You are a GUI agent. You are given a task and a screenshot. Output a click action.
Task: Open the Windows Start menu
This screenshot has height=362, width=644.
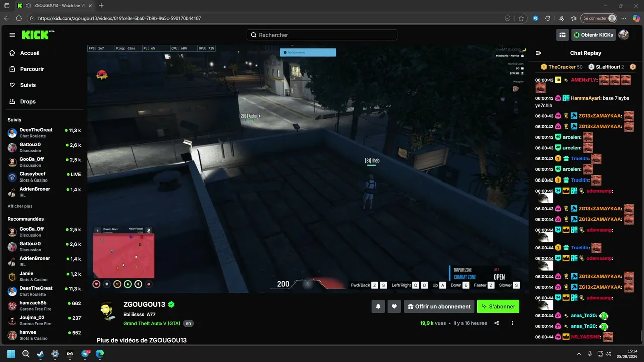(11, 354)
